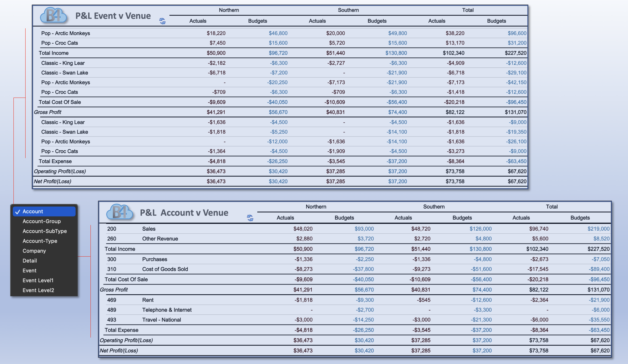
Task: Click Operating Profit/(Loss) label in Event table
Action: [x=60, y=171]
